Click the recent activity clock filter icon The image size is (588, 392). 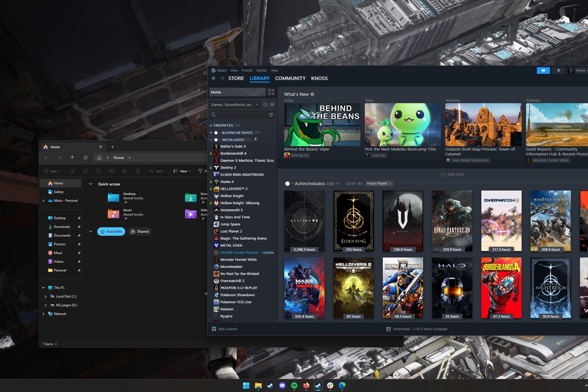pos(265,104)
